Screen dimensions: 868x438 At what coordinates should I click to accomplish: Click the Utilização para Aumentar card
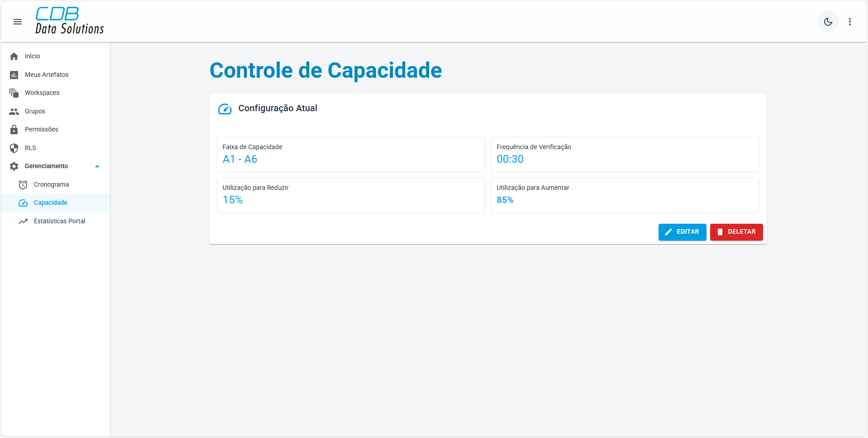[x=625, y=195]
